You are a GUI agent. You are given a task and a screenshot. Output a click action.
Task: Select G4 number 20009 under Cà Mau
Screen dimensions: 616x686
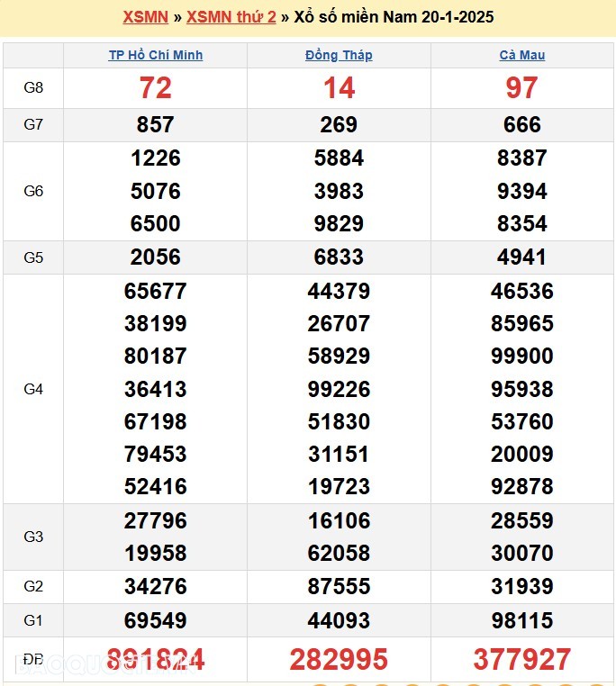(521, 455)
